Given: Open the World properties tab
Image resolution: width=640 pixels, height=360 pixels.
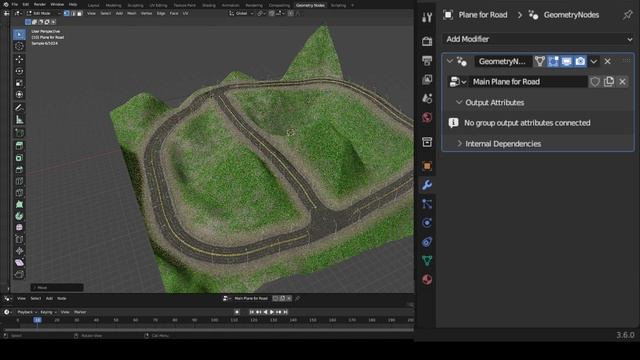Looking at the screenshot, I should pos(427,118).
